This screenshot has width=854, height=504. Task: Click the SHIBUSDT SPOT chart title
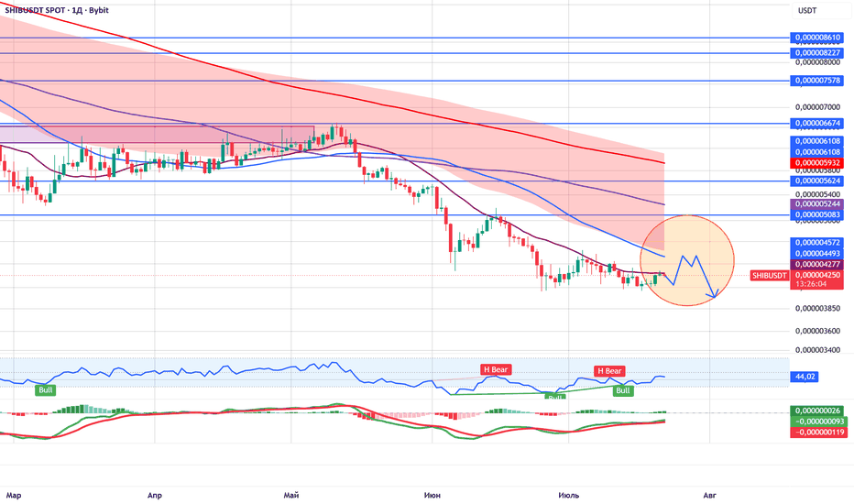(57, 10)
